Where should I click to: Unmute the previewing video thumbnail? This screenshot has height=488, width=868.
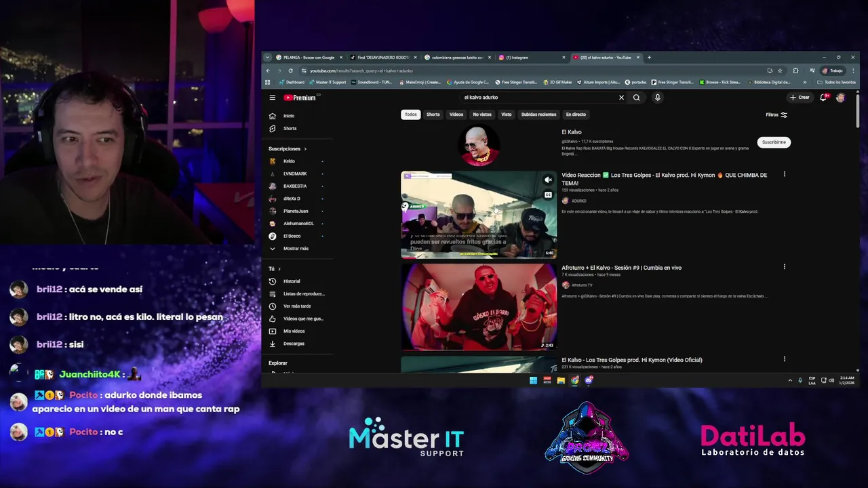[x=548, y=180]
